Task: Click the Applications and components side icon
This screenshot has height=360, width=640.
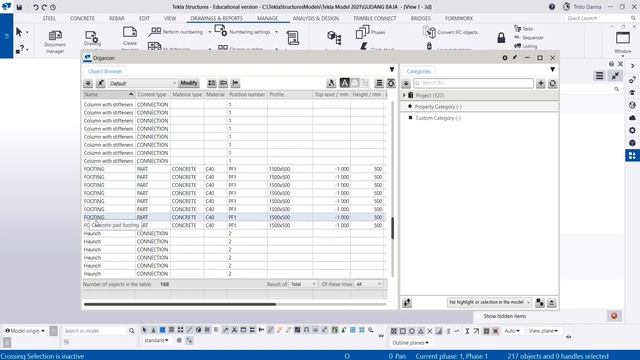Action: coord(632,156)
